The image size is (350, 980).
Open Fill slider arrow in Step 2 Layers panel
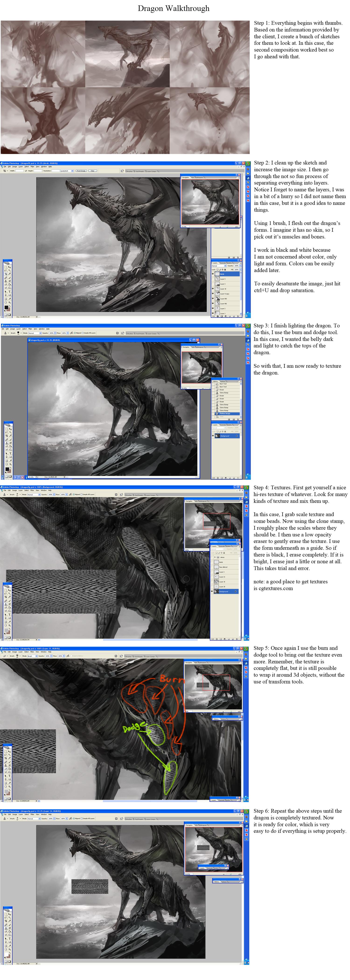pos(240,270)
